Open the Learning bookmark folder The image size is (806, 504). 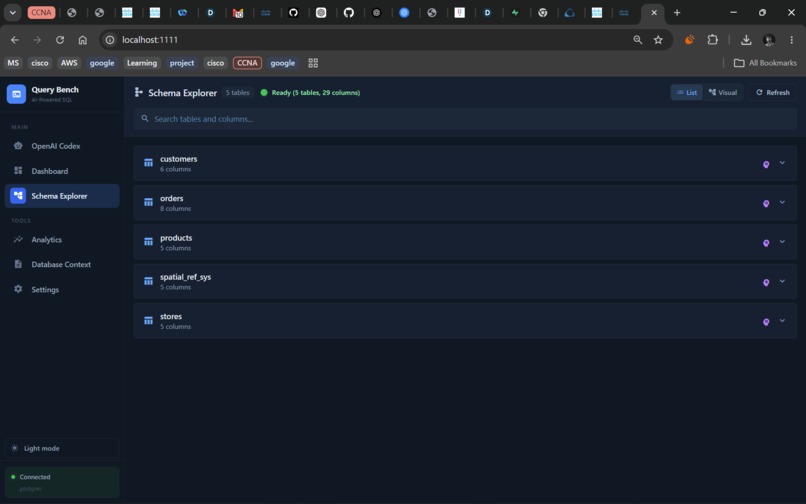pyautogui.click(x=142, y=63)
